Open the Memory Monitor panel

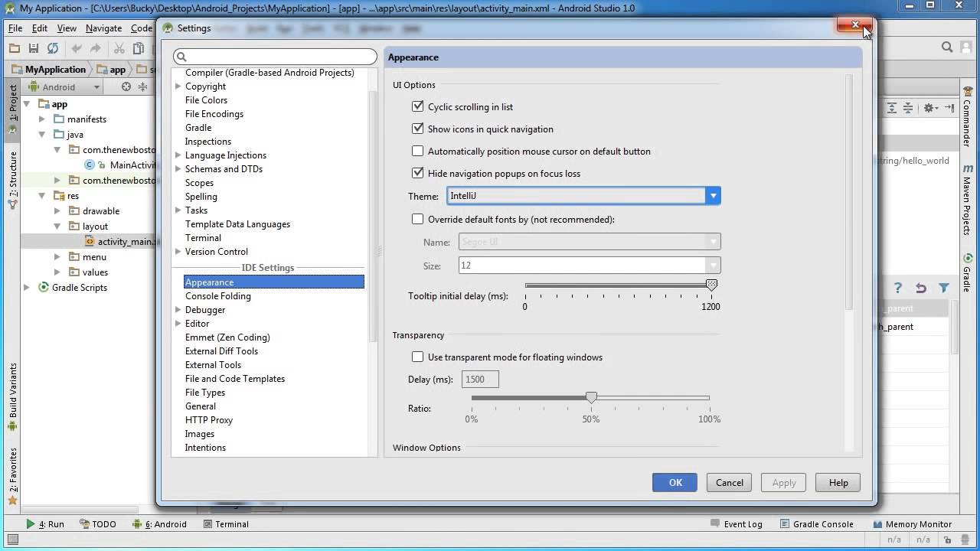point(911,524)
